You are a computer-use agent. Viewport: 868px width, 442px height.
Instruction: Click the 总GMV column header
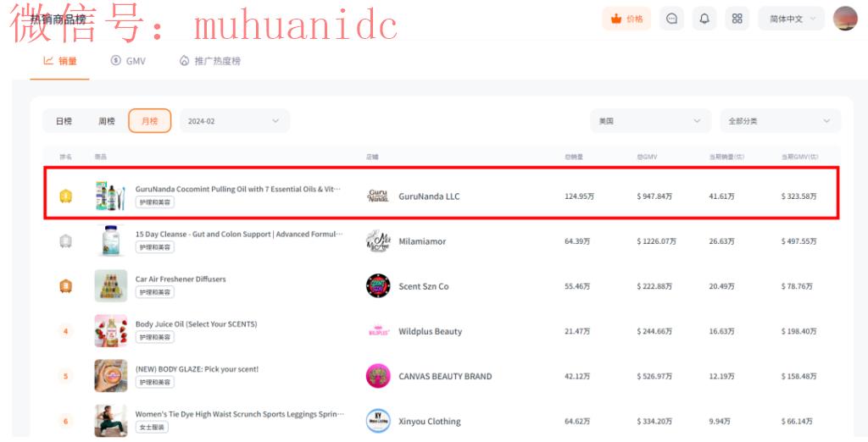click(647, 157)
